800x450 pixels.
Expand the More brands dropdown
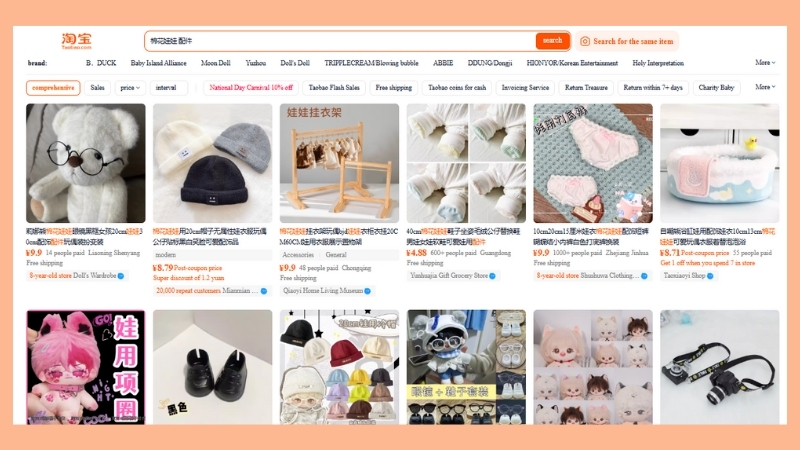pos(765,62)
